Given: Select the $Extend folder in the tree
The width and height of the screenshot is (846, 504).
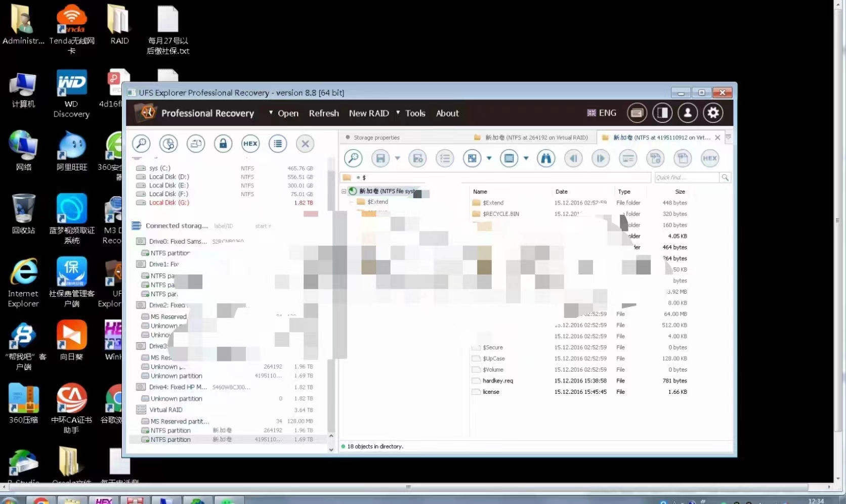Looking at the screenshot, I should point(373,202).
